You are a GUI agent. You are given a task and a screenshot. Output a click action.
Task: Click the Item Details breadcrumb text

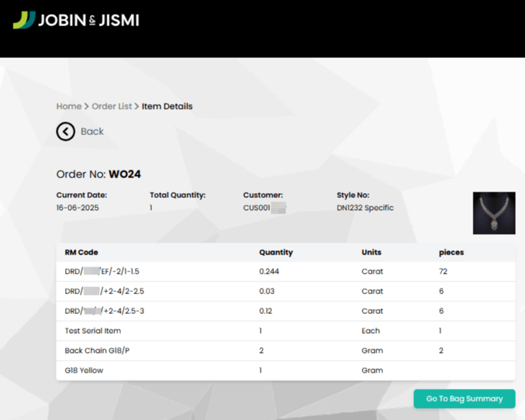[x=167, y=106]
